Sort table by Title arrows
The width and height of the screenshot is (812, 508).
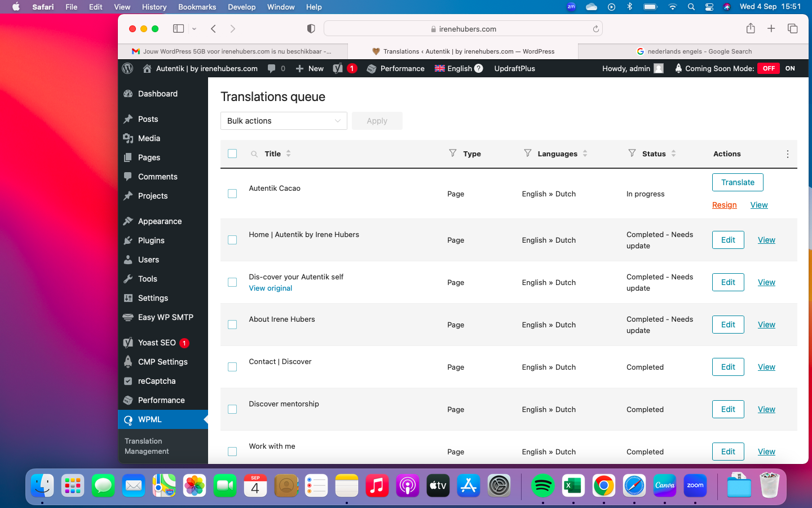pyautogui.click(x=288, y=154)
